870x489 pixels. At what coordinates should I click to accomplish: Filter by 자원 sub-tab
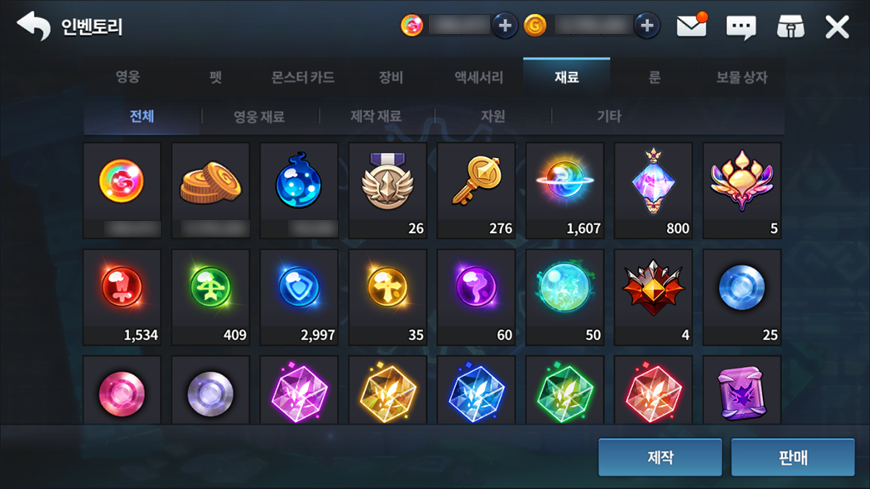(493, 116)
